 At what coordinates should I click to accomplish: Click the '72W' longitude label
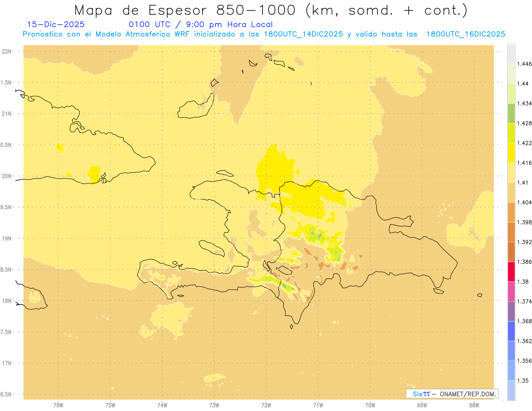click(266, 405)
